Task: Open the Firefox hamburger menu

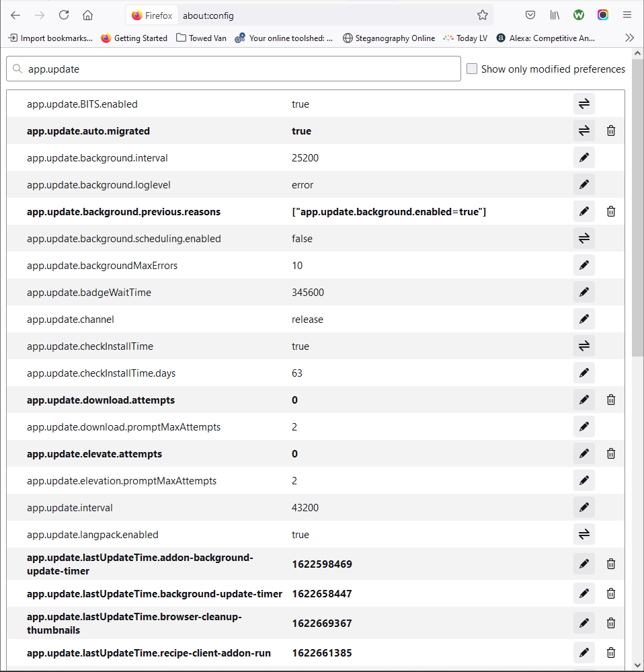Action: click(627, 15)
